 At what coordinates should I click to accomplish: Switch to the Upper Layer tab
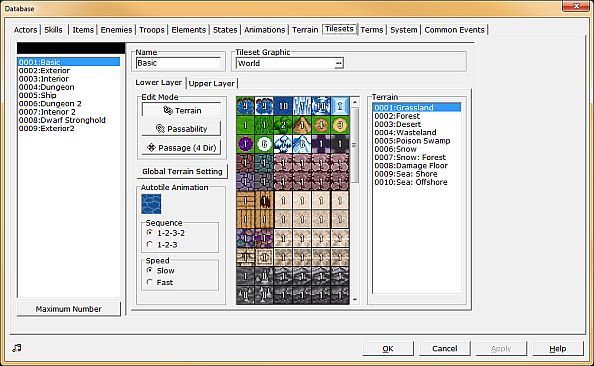[x=211, y=83]
